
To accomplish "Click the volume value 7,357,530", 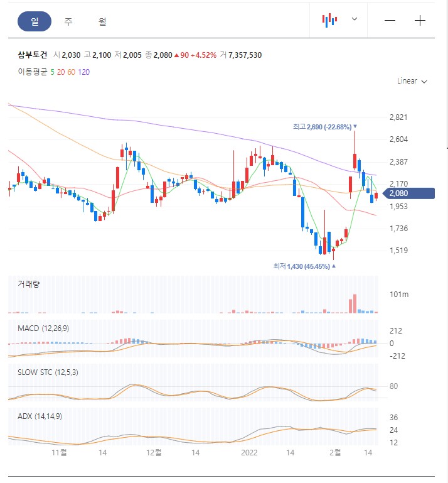I will pyautogui.click(x=245, y=55).
